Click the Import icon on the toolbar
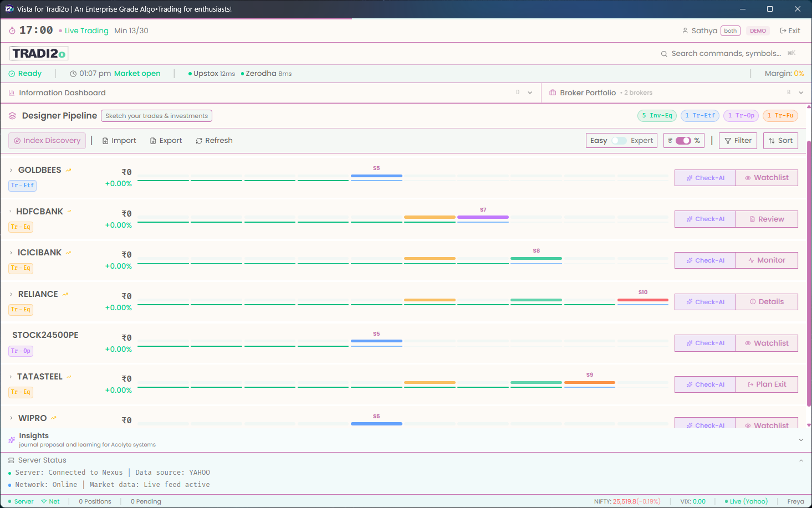The height and width of the screenshot is (508, 812). [x=105, y=141]
